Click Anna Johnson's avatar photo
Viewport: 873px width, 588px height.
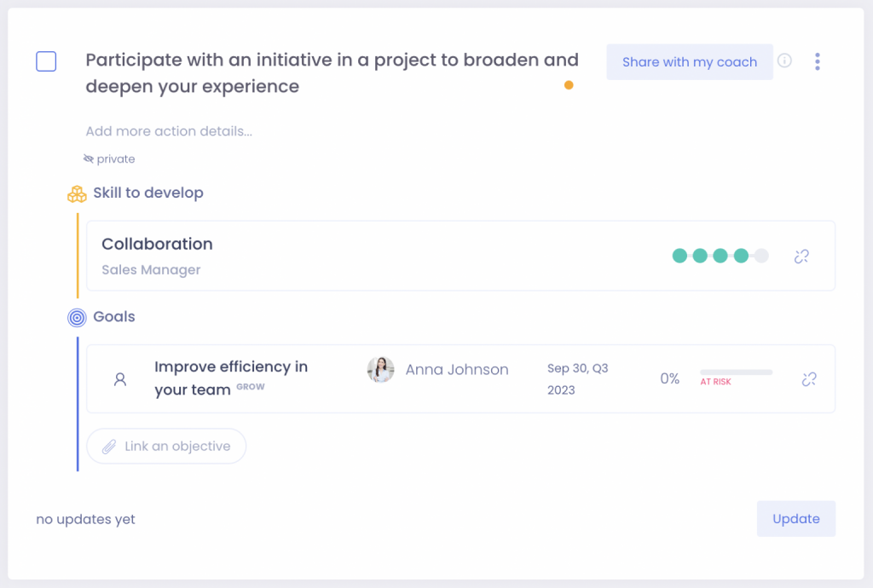[x=380, y=369]
